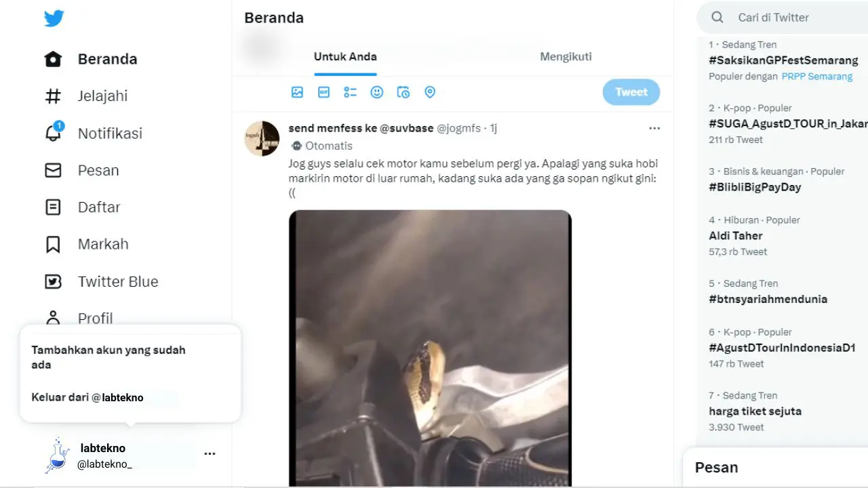The image size is (868, 488).
Task: Open the #BlibliBigPayDay trend
Action: click(x=755, y=187)
